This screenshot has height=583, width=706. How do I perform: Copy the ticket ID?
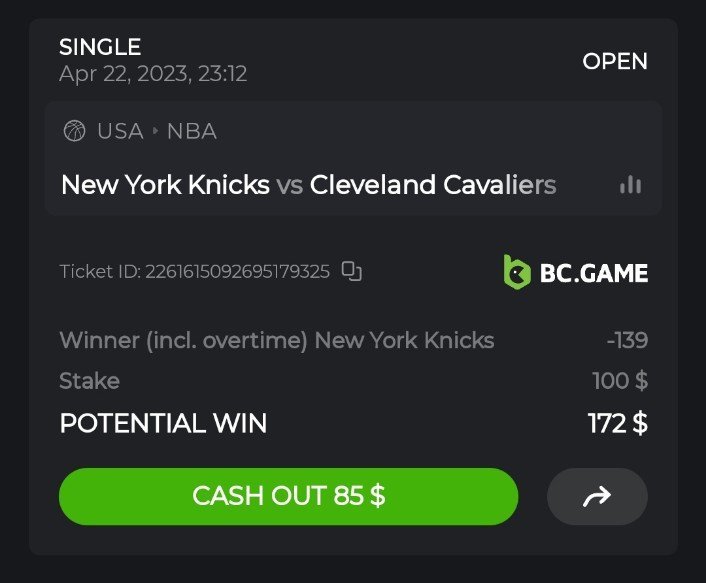351,271
